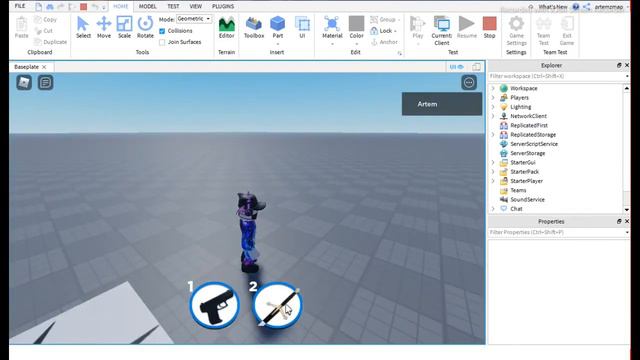The height and width of the screenshot is (360, 640).
Task: Toggle the Collisions checkbox
Action: click(x=162, y=31)
